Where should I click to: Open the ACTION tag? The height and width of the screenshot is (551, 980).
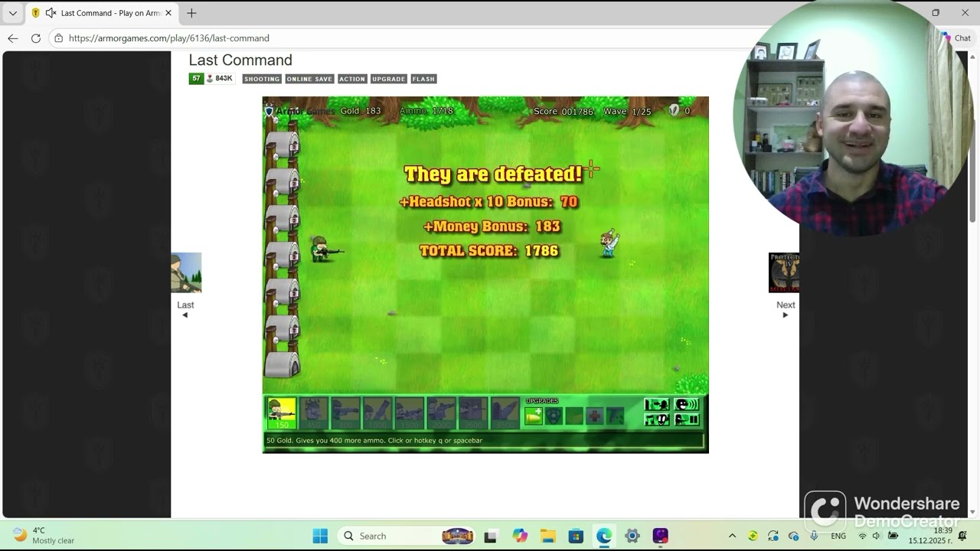point(352,79)
